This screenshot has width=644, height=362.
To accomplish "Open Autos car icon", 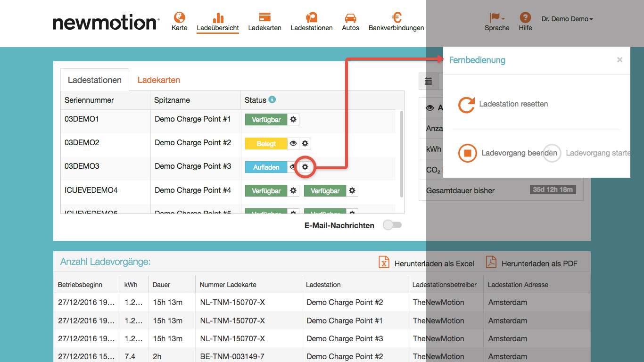I will [350, 18].
